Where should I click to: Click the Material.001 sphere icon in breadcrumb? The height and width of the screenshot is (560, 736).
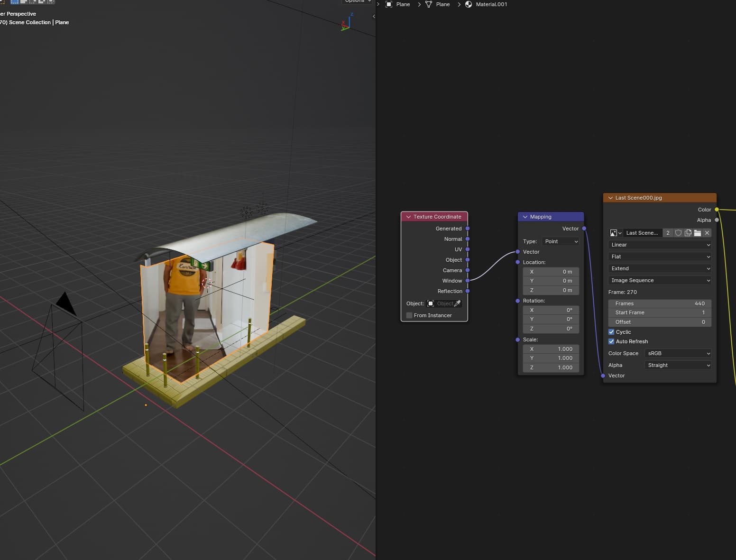tap(469, 4)
